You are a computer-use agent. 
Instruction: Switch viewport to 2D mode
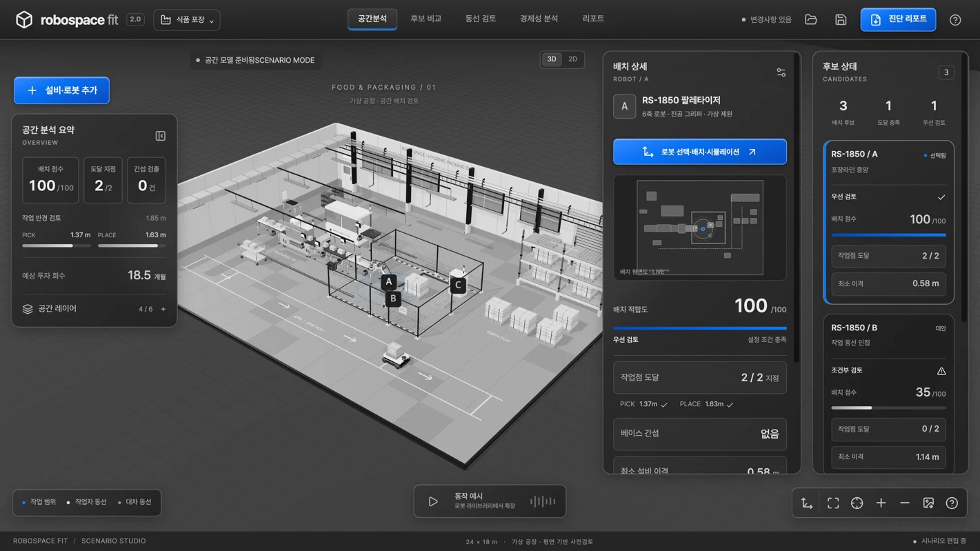point(572,59)
